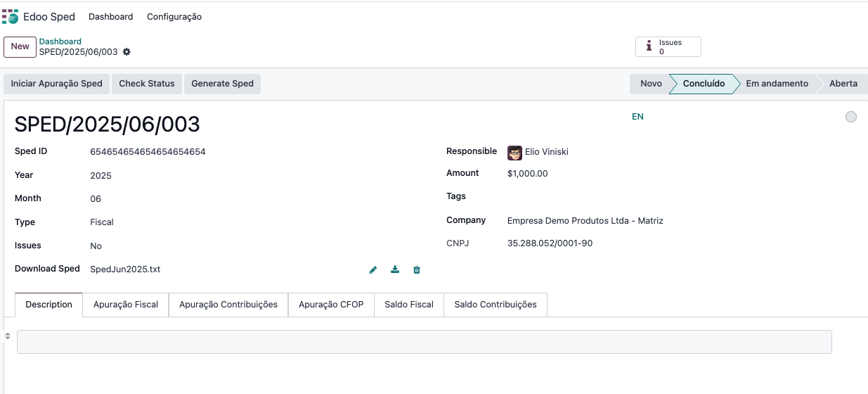Toggle the kanban state circle indicator

[851, 117]
